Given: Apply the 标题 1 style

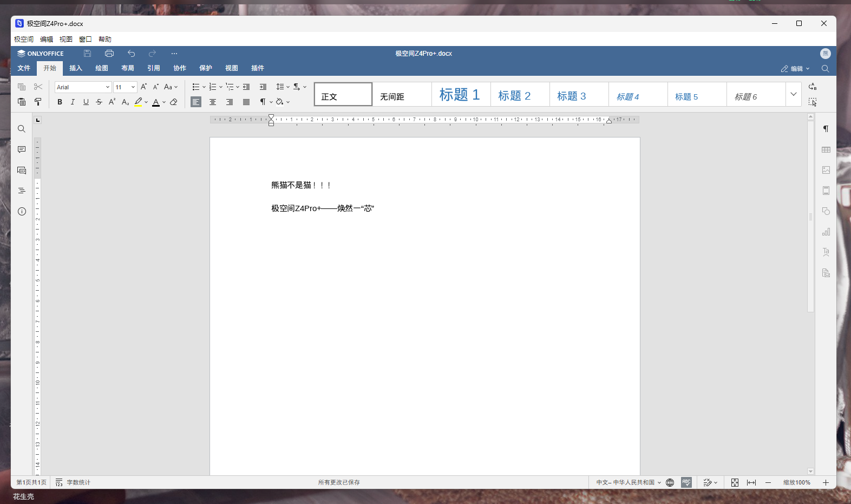Looking at the screenshot, I should coord(461,94).
